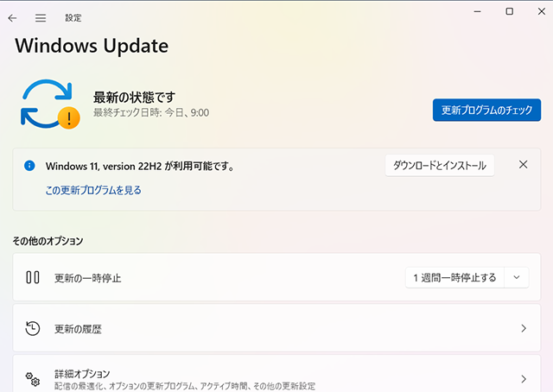
Task: Click the gear icon beside 詳細オプション
Action: (33, 379)
